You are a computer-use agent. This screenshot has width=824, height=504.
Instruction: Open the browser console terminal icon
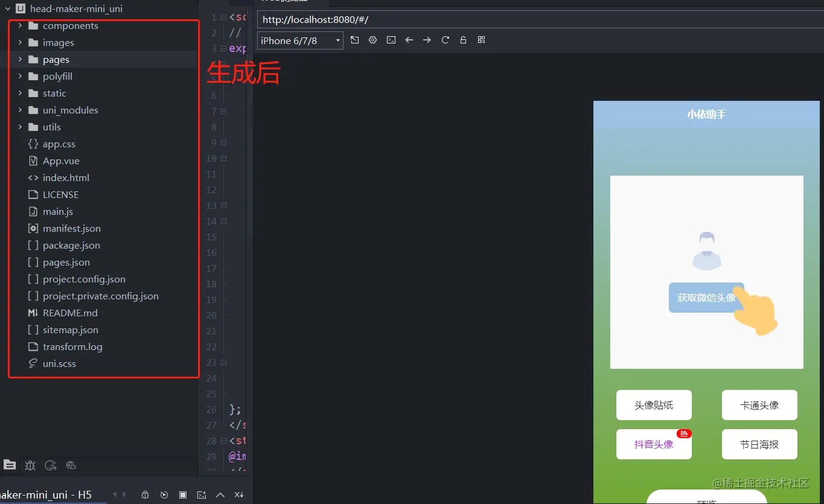tap(391, 40)
